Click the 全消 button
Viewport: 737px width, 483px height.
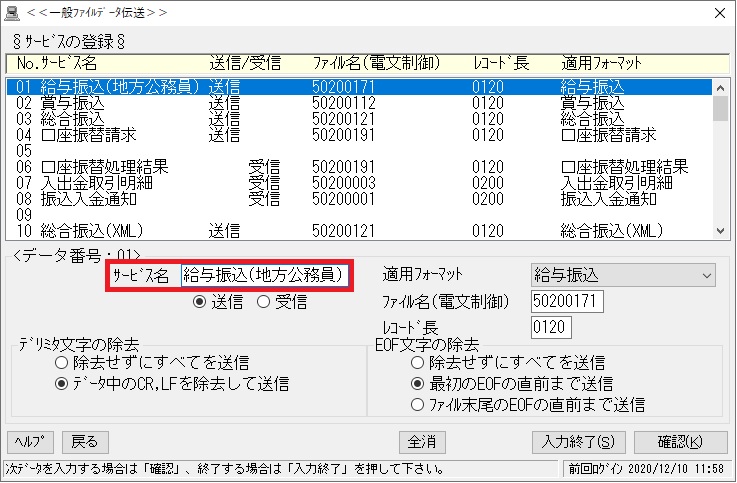click(422, 442)
